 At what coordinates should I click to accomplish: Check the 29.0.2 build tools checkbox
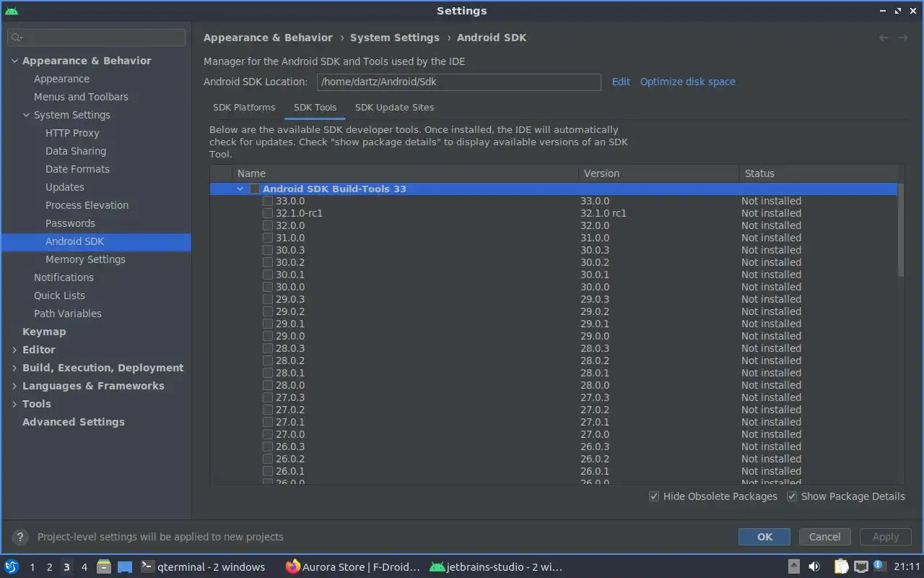(267, 311)
